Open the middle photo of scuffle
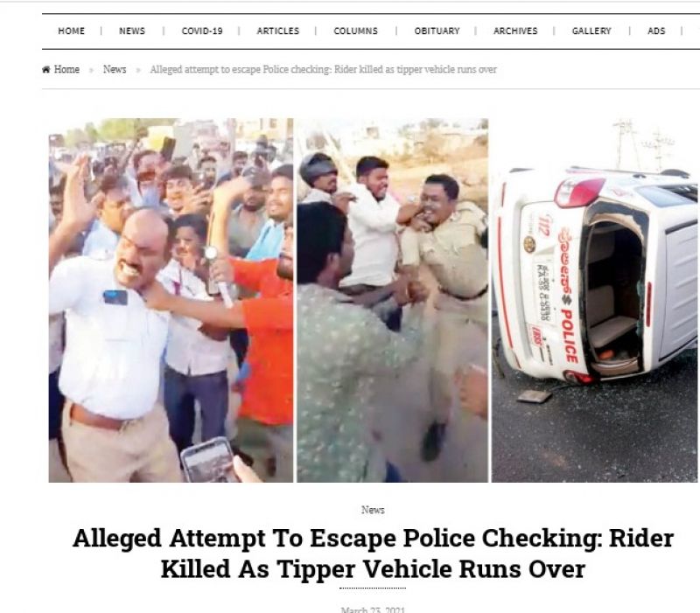The image size is (700, 613). click(x=392, y=300)
